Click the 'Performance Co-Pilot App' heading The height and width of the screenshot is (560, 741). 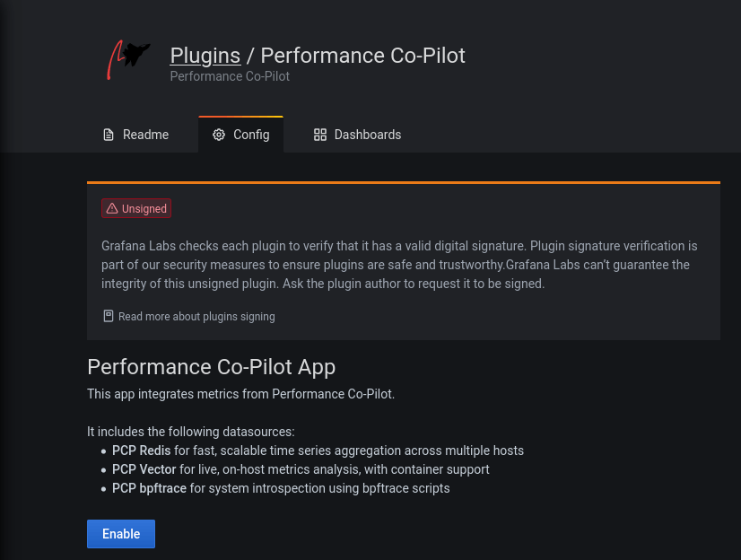coord(211,367)
